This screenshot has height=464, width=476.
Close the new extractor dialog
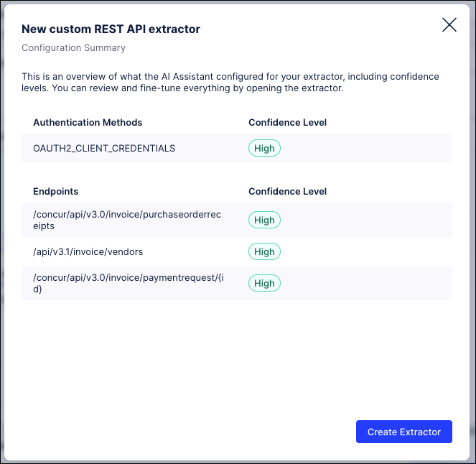[449, 25]
